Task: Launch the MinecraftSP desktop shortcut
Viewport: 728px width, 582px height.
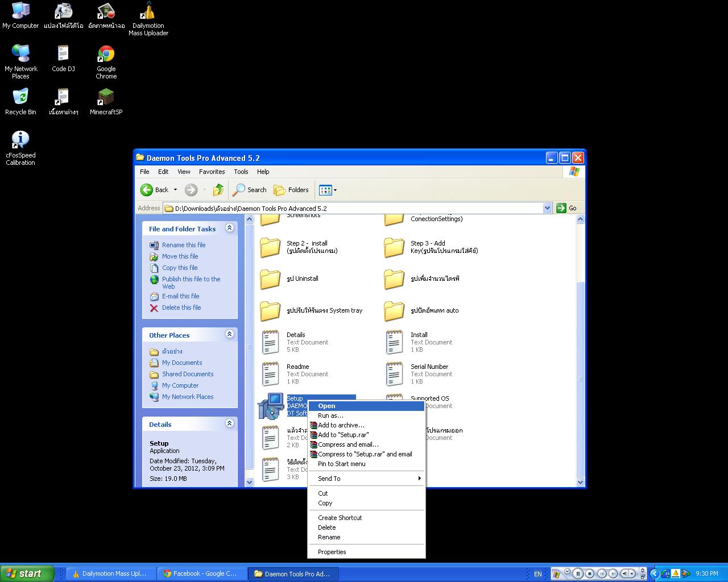Action: (106, 102)
